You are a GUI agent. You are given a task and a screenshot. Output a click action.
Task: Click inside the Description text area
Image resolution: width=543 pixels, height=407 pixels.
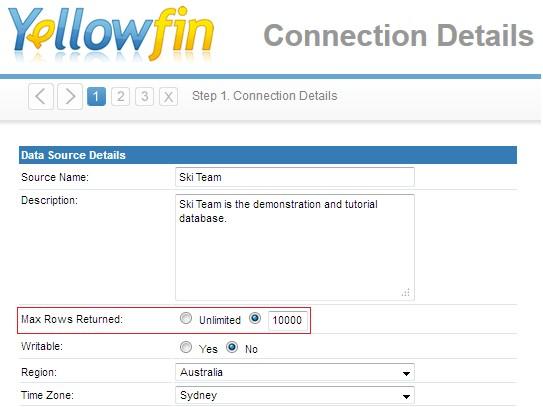click(x=295, y=247)
